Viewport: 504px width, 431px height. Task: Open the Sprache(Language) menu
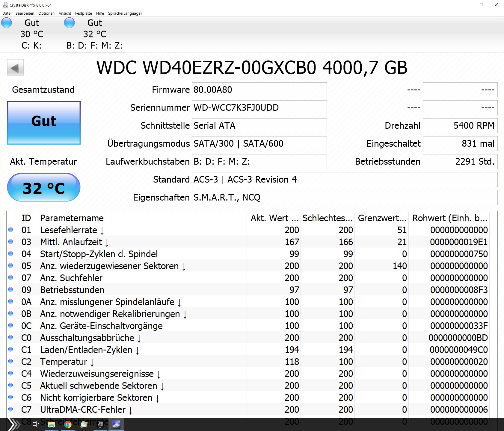125,13
